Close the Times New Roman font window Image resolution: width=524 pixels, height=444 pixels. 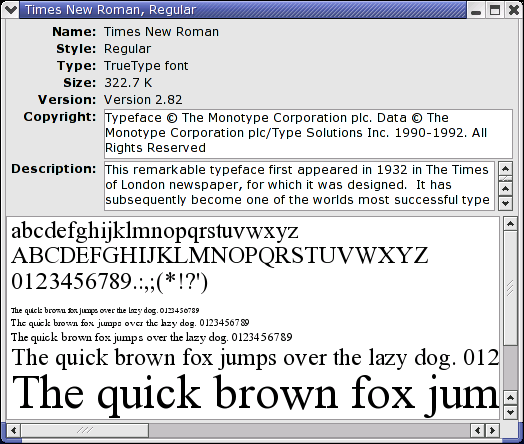514,10
